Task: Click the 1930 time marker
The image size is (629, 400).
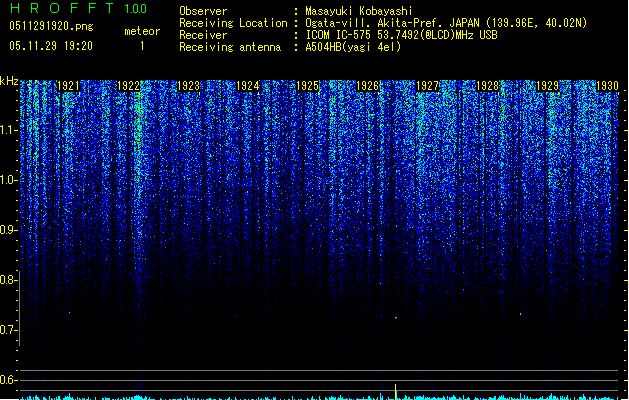Action: click(607, 86)
